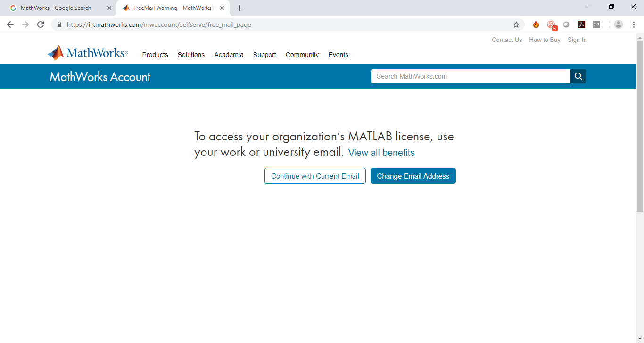Switch to the MathWorks Google Search tab
Image resolution: width=644 pixels, height=343 pixels.
click(x=57, y=8)
